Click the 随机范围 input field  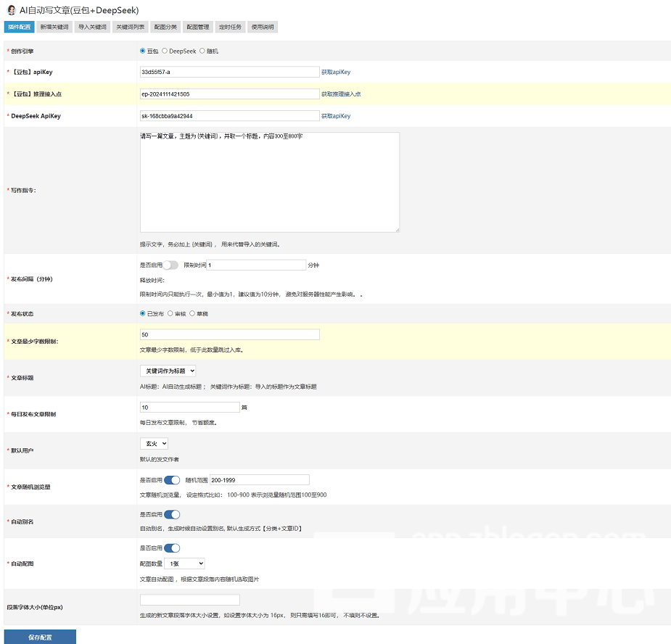point(259,480)
